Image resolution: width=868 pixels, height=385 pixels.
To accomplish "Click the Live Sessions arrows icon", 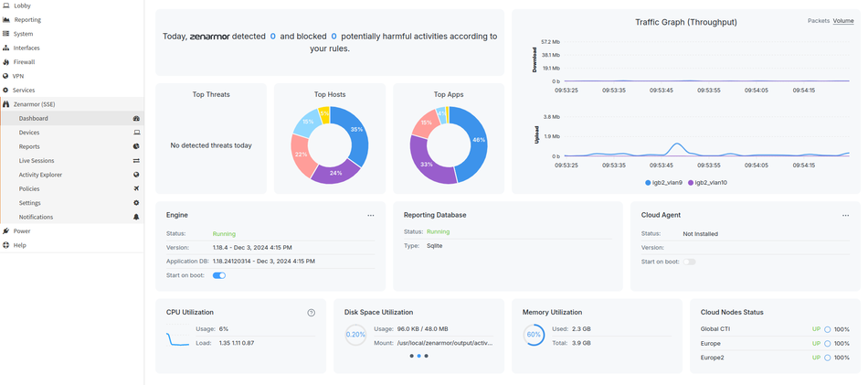I will coord(136,161).
